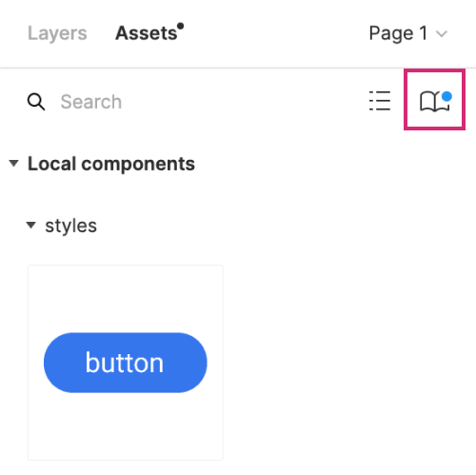Click the white text inside the blue button
Image resolution: width=476 pixels, height=475 pixels.
coord(125,363)
